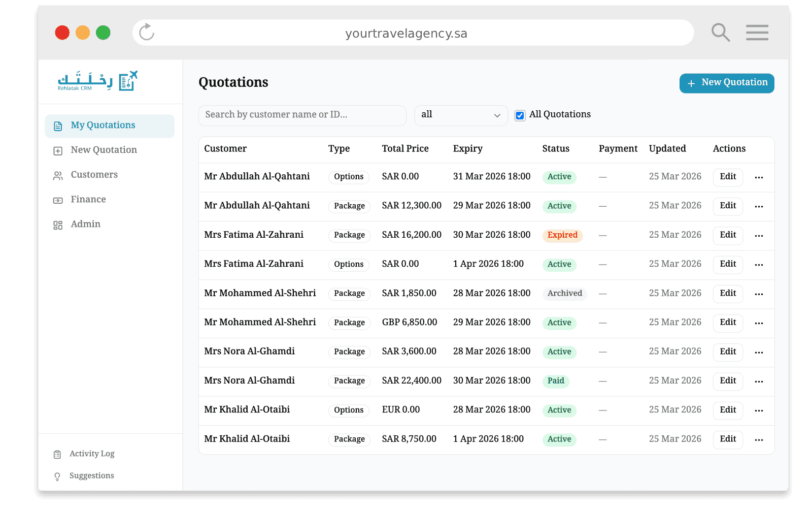Click the browser address bar URL
Viewport: 812px width, 508px height.
click(x=406, y=34)
